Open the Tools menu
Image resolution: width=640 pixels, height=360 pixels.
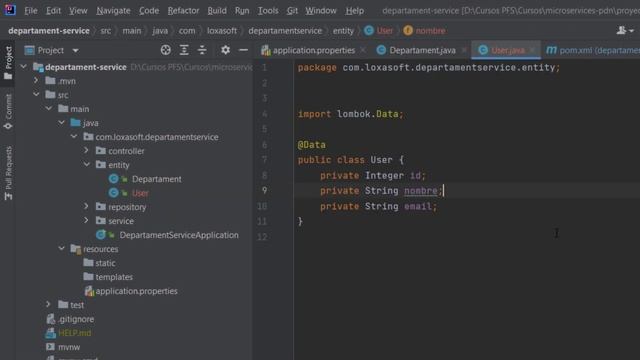[x=268, y=11]
